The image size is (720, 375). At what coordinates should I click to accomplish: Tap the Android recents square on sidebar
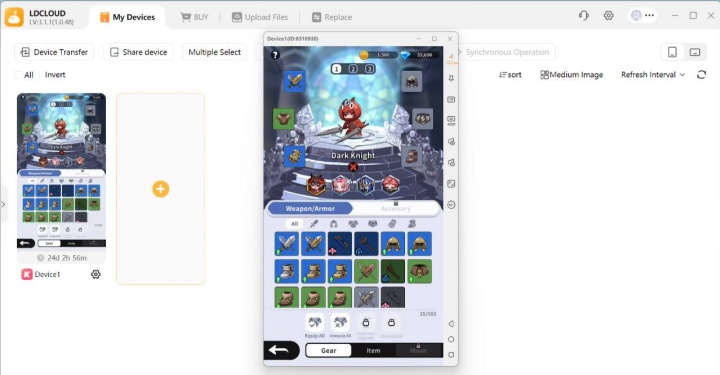pos(451,354)
